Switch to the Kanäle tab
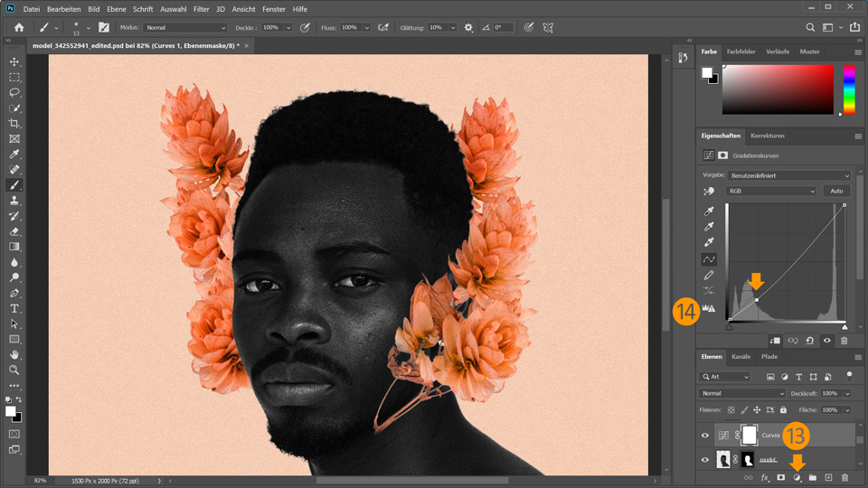Viewport: 868px width, 488px height. tap(741, 357)
